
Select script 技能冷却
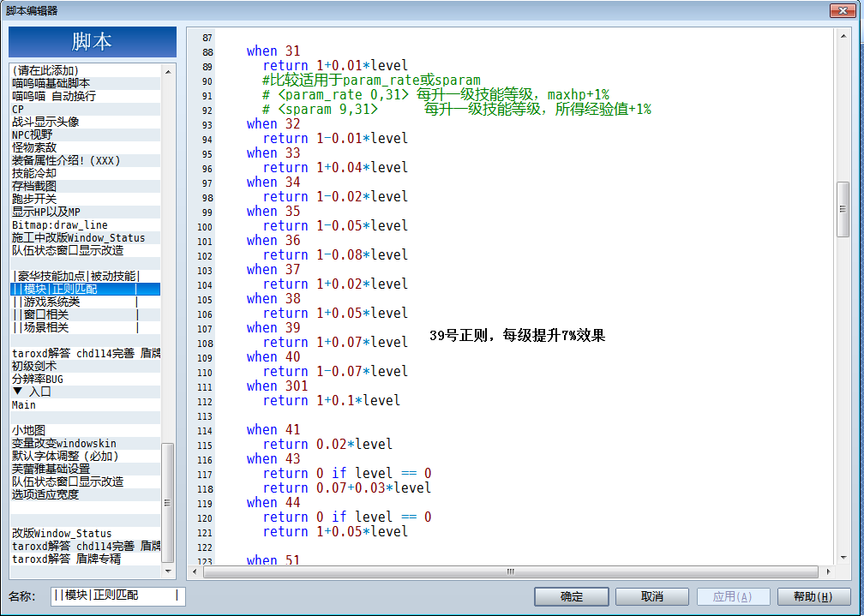coord(86,173)
